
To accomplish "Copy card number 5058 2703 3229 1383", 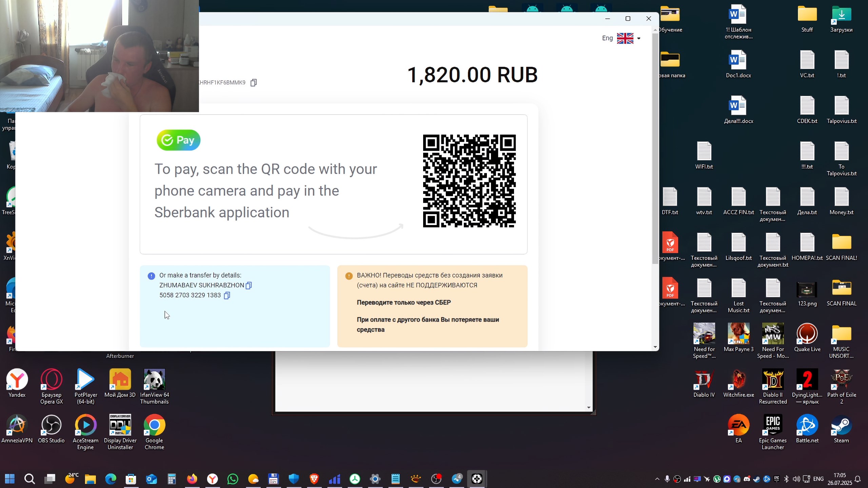I will coord(227,296).
